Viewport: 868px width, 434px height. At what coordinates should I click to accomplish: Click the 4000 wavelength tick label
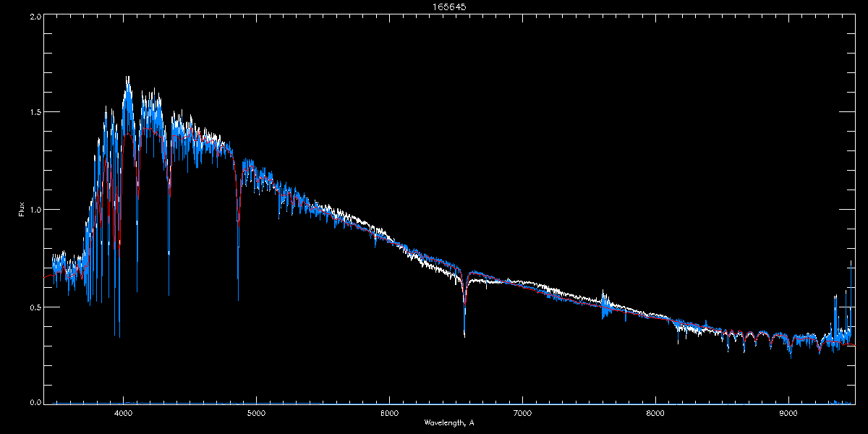coord(124,414)
